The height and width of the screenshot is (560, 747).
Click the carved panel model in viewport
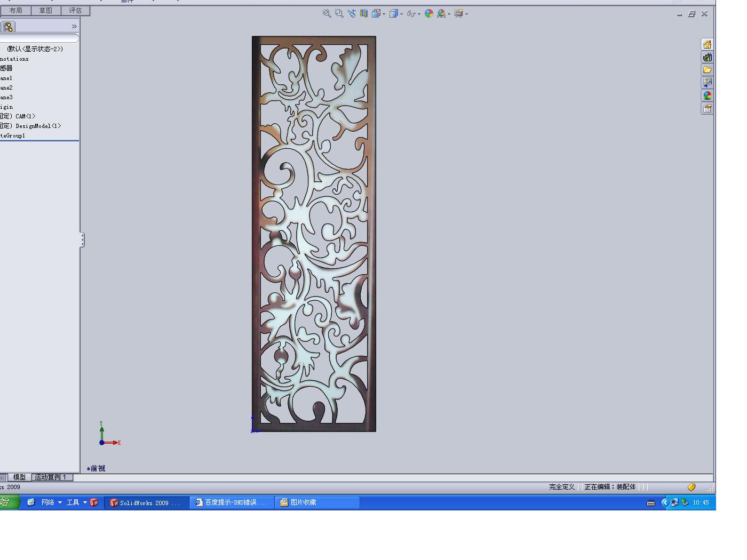(x=314, y=234)
